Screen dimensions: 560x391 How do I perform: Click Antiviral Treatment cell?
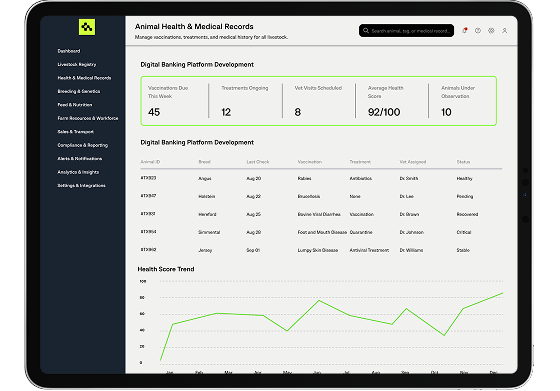pos(369,250)
